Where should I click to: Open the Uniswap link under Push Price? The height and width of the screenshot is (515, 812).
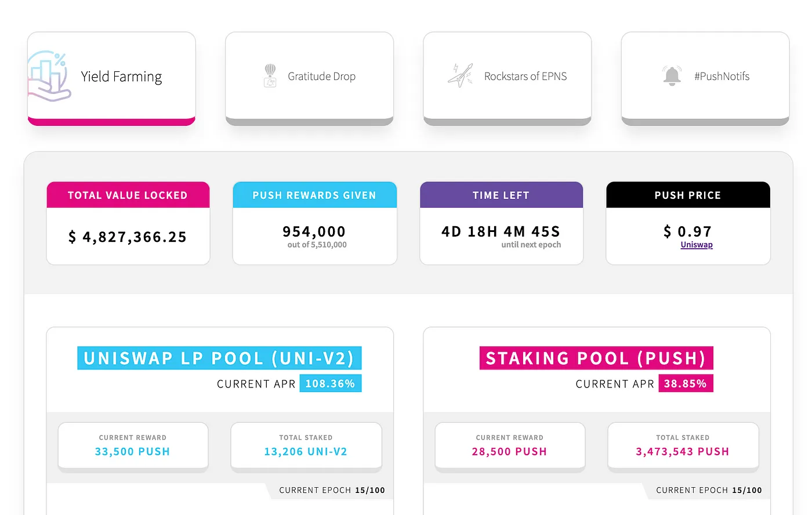[696, 244]
